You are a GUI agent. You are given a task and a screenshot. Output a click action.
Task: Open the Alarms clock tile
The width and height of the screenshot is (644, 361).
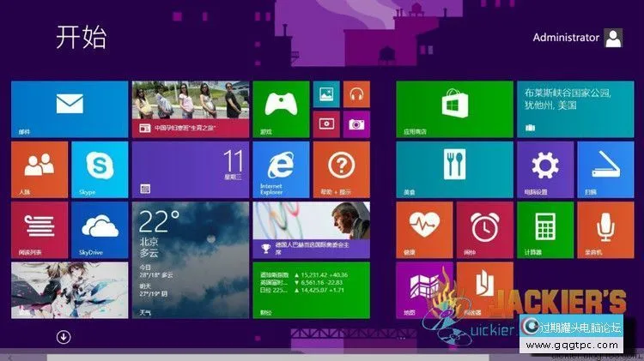tap(484, 229)
